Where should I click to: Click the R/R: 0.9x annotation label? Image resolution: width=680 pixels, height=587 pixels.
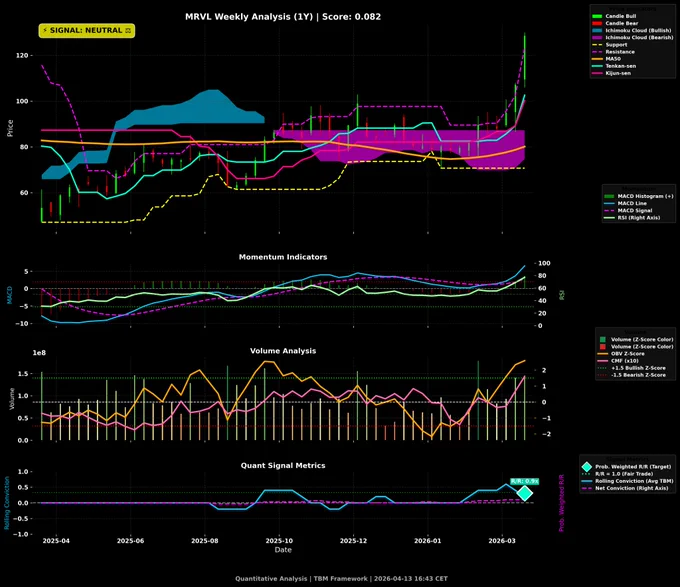tap(524, 481)
